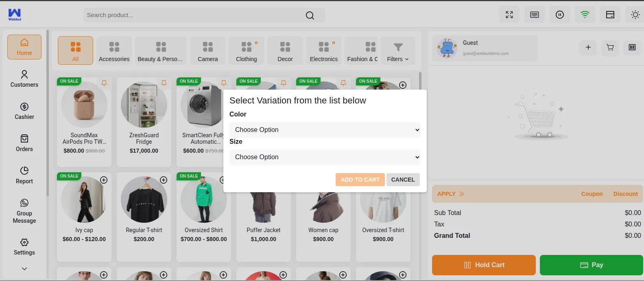Image resolution: width=644 pixels, height=281 pixels.
Task: Open the Cashier section
Action: pos(24,111)
